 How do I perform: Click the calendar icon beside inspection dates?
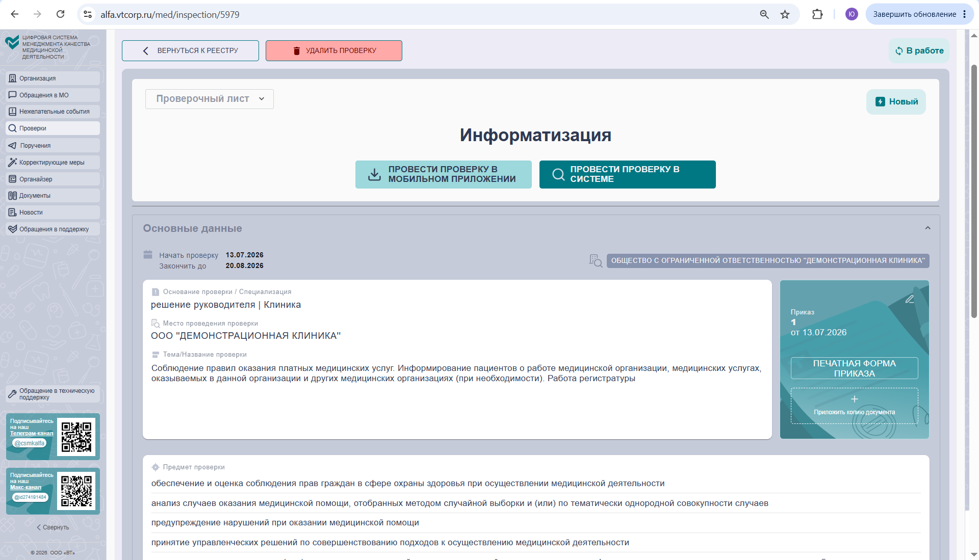[148, 254]
